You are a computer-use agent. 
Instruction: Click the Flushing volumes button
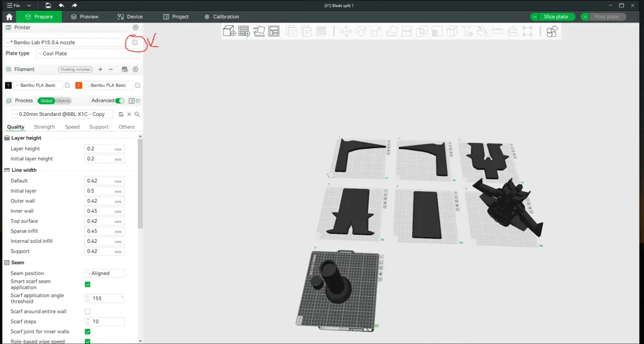75,70
